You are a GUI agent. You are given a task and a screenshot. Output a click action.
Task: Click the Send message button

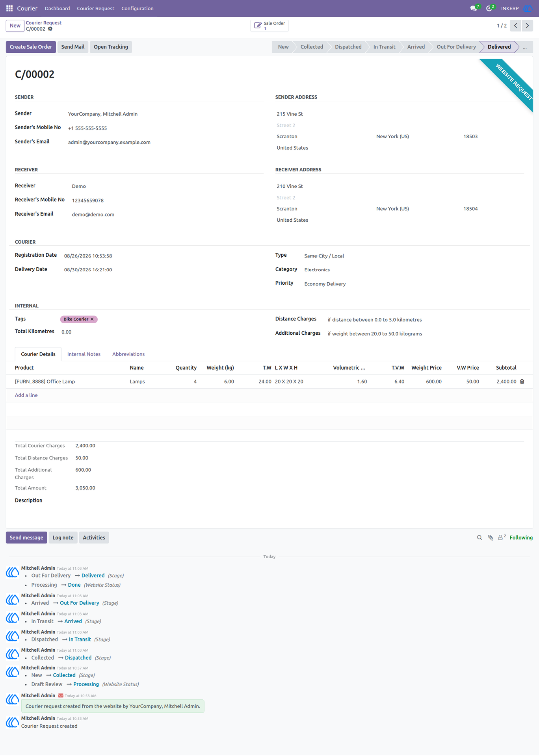click(26, 537)
